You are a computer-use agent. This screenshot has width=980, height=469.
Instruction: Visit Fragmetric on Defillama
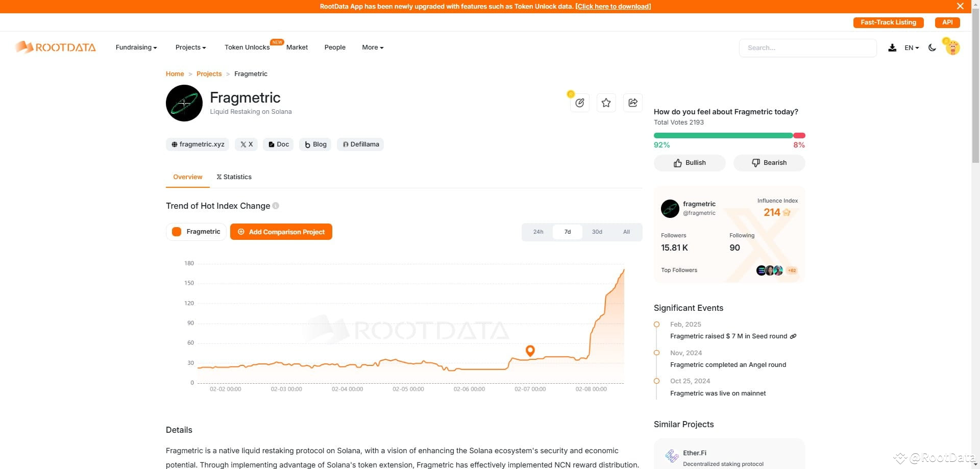click(360, 144)
